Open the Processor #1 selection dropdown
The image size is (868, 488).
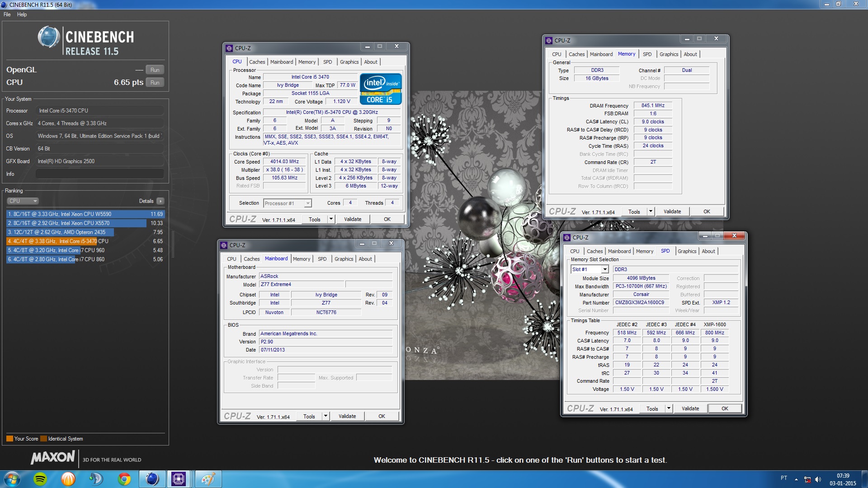pos(288,203)
